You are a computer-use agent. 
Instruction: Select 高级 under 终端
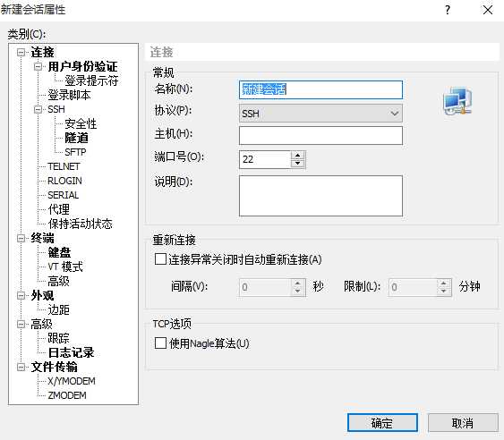pyautogui.click(x=58, y=282)
